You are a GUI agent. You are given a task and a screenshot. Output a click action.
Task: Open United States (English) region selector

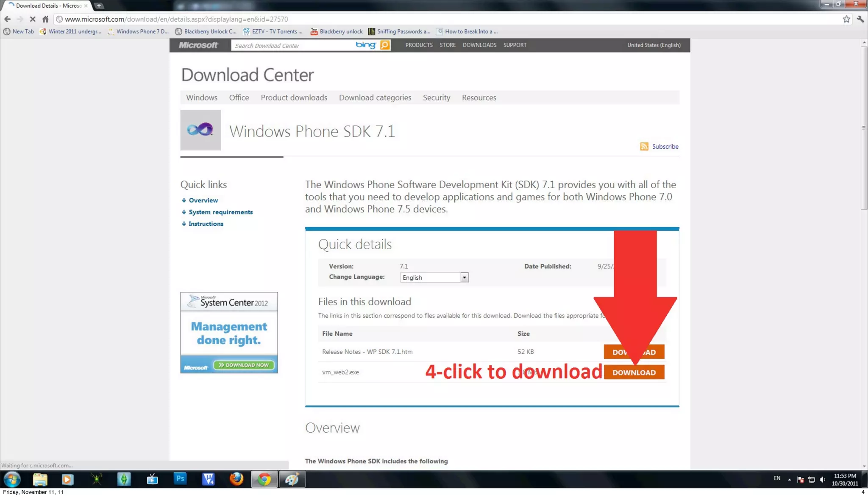pos(654,45)
